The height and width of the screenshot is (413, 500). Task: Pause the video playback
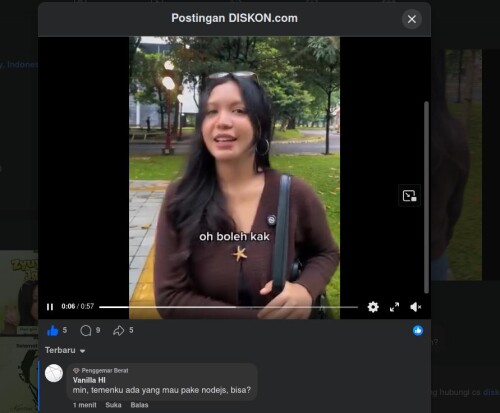[50, 307]
